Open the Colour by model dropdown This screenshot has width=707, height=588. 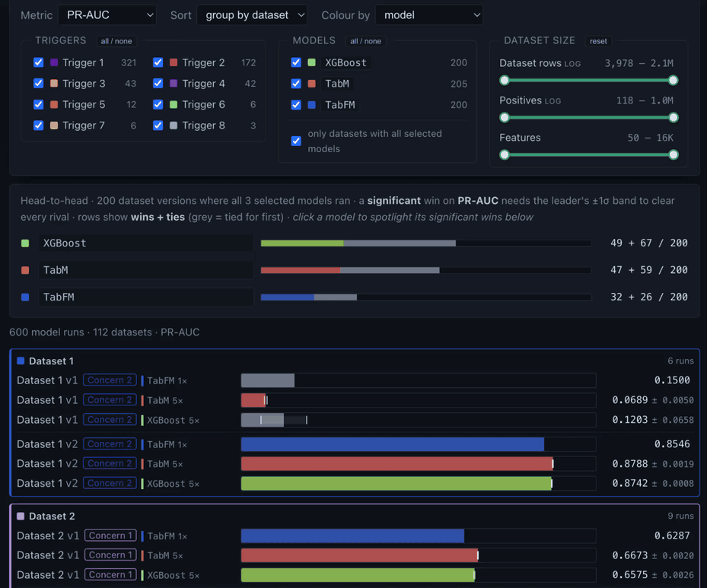429,15
